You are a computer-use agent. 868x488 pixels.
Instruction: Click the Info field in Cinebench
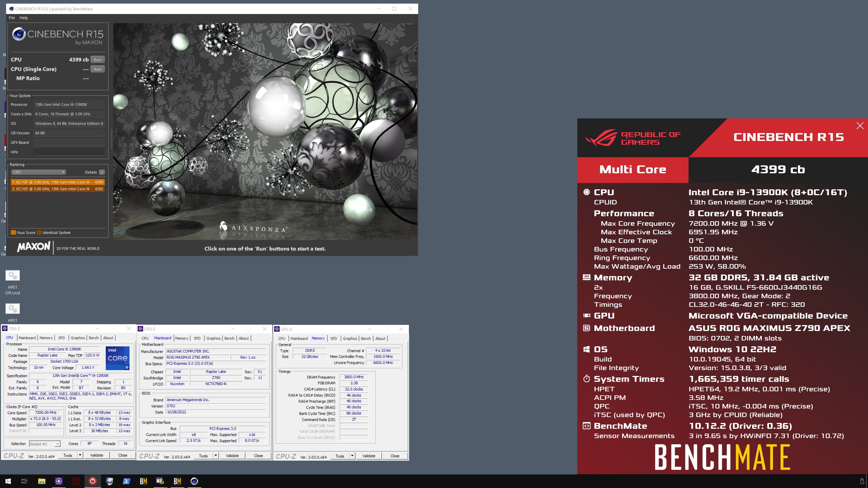coord(69,152)
